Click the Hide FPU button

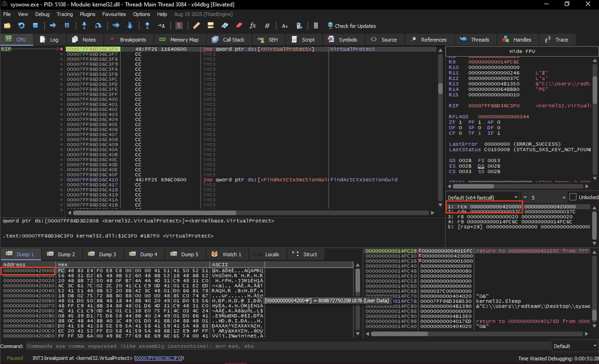click(522, 51)
